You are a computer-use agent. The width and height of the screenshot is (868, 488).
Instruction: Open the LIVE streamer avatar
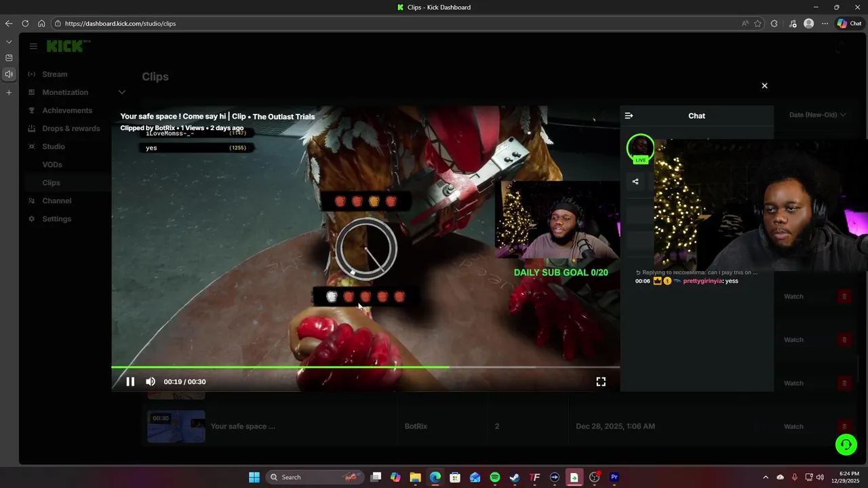pos(640,148)
